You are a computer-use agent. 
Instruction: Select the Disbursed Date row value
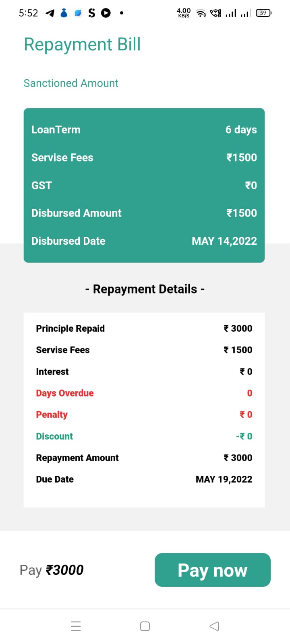tap(224, 241)
